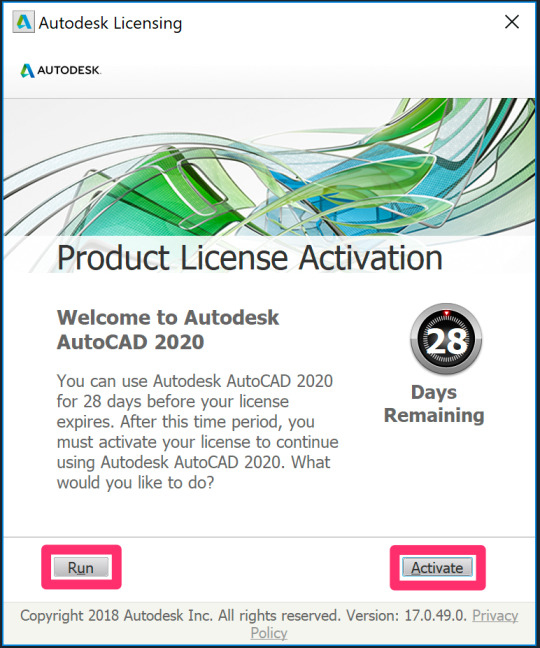
Task: Click the Autodesk app icon in title bar
Action: point(23,22)
